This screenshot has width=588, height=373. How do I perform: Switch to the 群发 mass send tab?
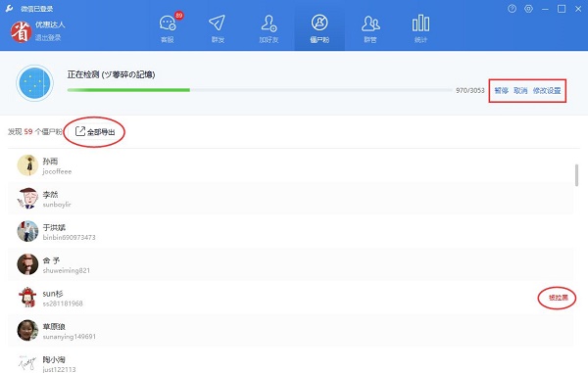click(x=218, y=28)
